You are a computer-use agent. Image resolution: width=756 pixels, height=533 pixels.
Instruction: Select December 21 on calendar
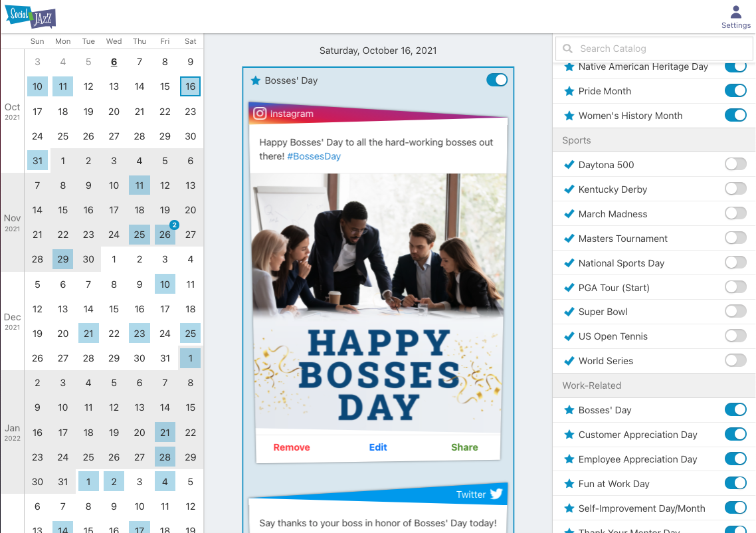pos(88,334)
